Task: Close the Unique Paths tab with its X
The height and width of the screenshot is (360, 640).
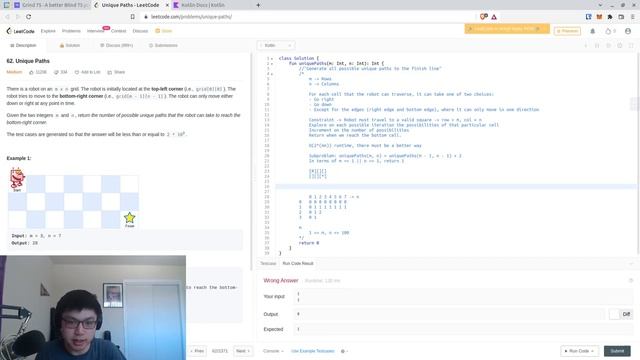Action: tap(167, 5)
